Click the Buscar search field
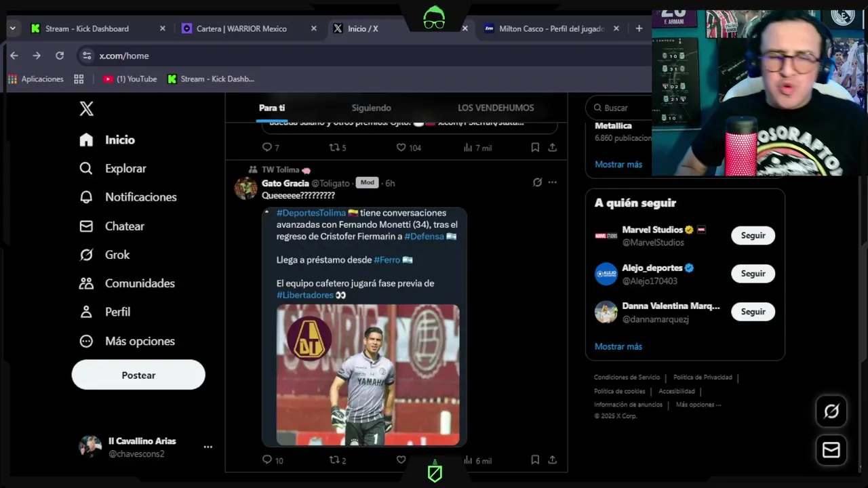The width and height of the screenshot is (868, 488). [x=618, y=108]
